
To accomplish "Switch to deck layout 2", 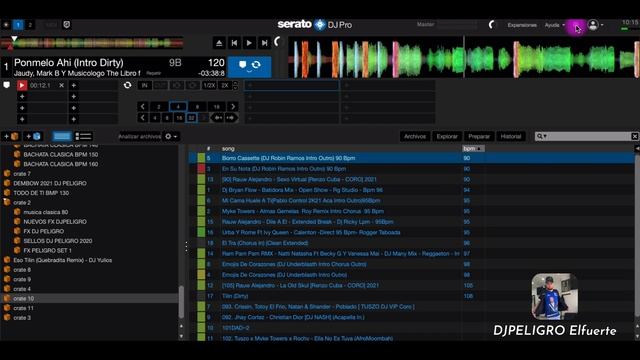I will tap(30, 25).
